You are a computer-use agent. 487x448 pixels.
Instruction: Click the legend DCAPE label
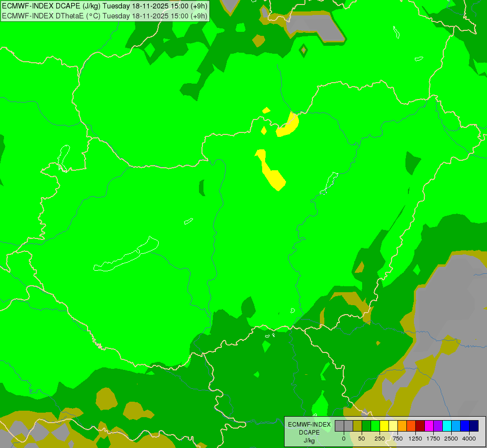[309, 433]
